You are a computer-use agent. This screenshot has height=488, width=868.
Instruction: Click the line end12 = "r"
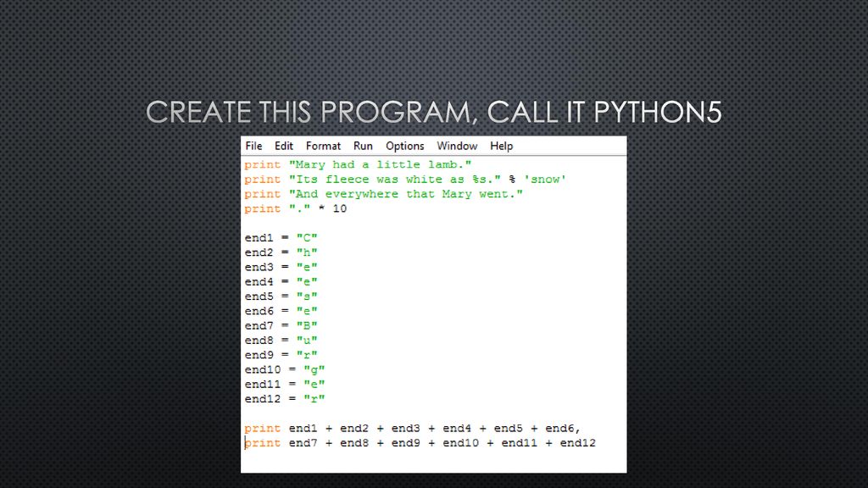285,399
